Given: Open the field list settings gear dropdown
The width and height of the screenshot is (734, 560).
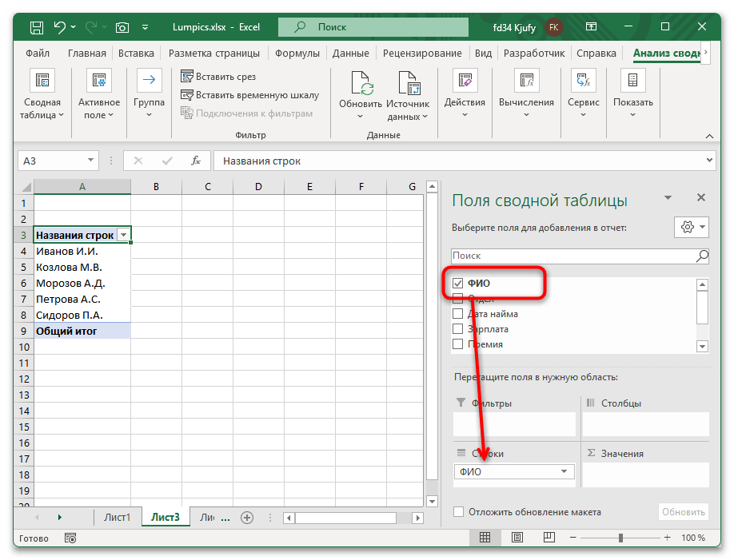Looking at the screenshot, I should [686, 227].
